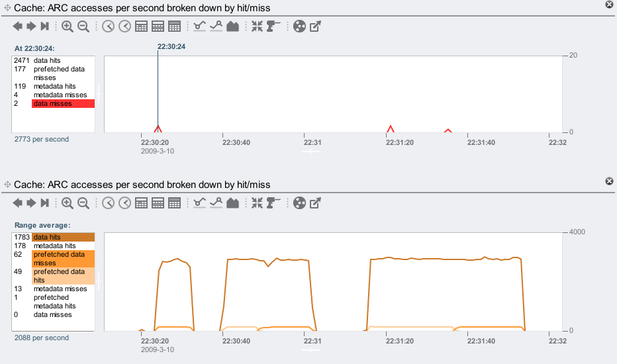Click the mountain graph icon in the top toolbar
The image size is (617, 364).
click(232, 26)
